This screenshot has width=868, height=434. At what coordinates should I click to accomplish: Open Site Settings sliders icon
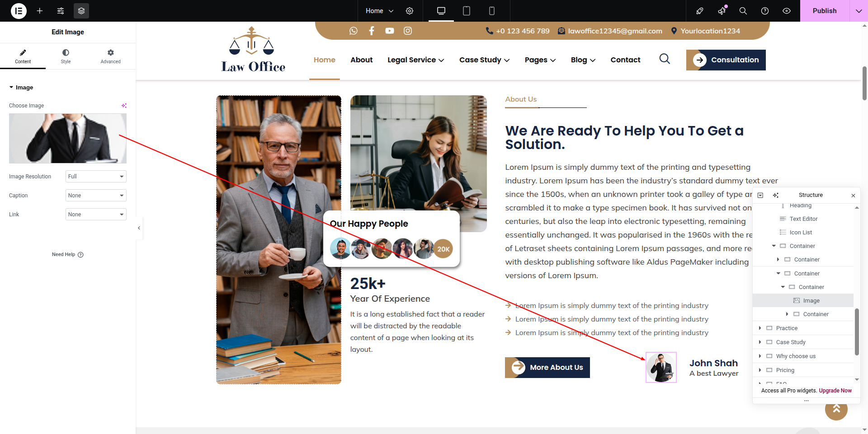(61, 11)
